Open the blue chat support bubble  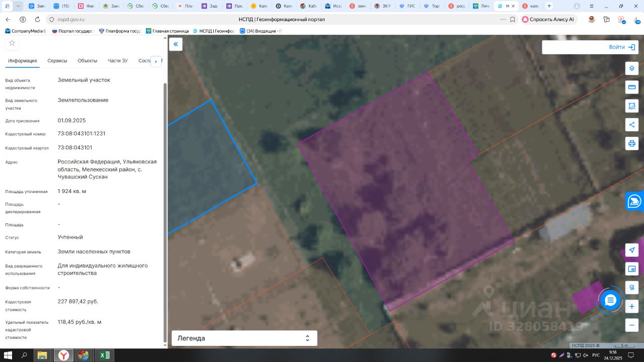click(610, 300)
